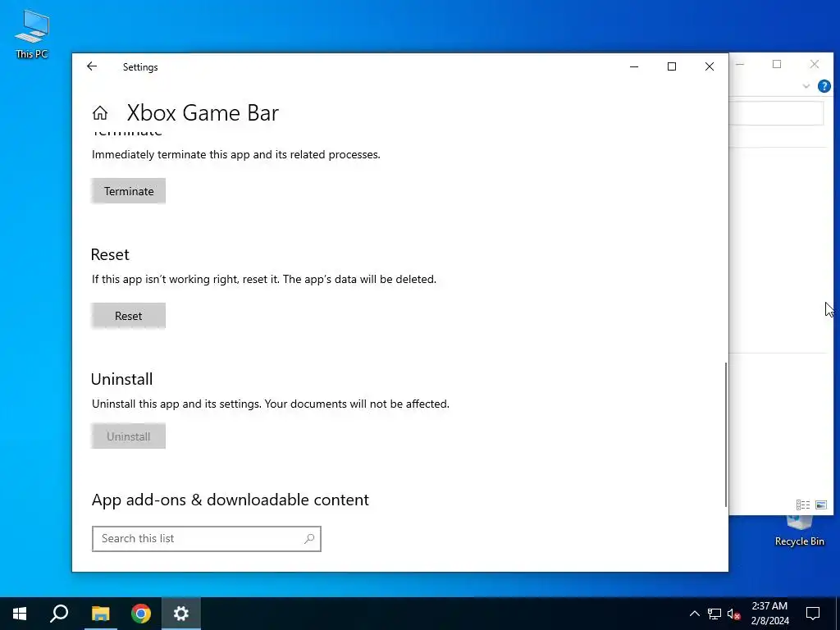840x630 pixels.
Task: Click the Show desktop strip on taskbar
Action: [x=838, y=614]
